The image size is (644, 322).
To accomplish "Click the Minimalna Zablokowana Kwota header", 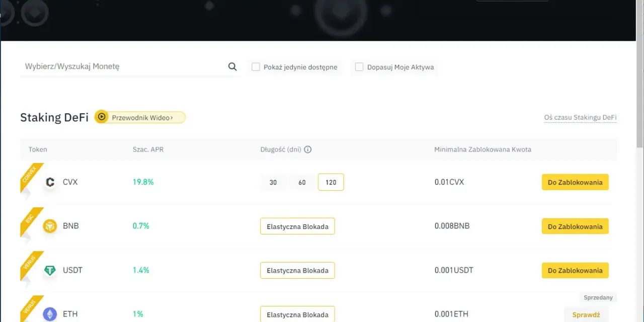I will click(x=482, y=149).
